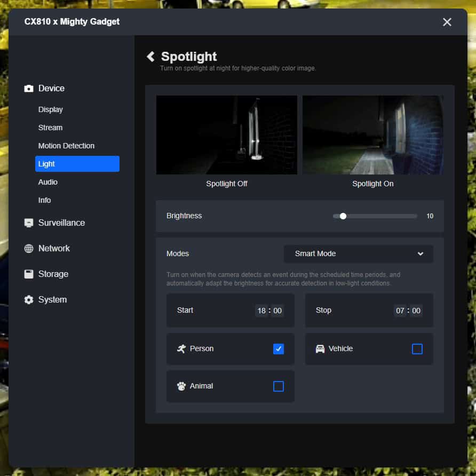Click the Start hour field showing 18

[261, 311]
